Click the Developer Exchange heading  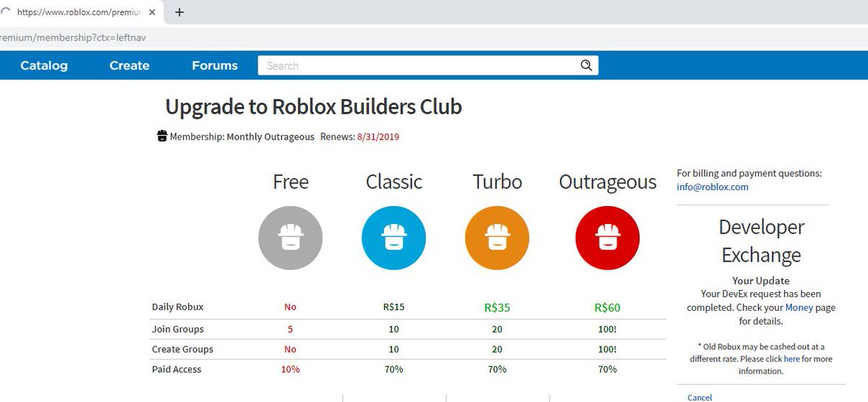[761, 241]
